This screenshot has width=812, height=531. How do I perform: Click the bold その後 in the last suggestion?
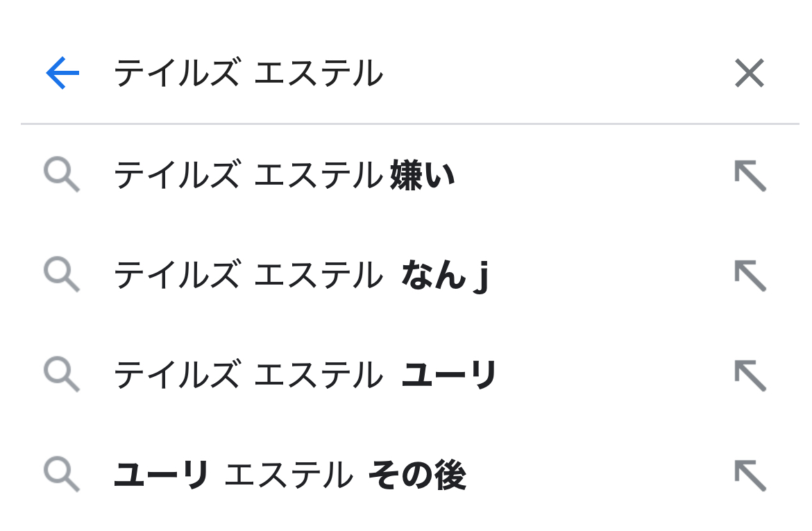417,475
